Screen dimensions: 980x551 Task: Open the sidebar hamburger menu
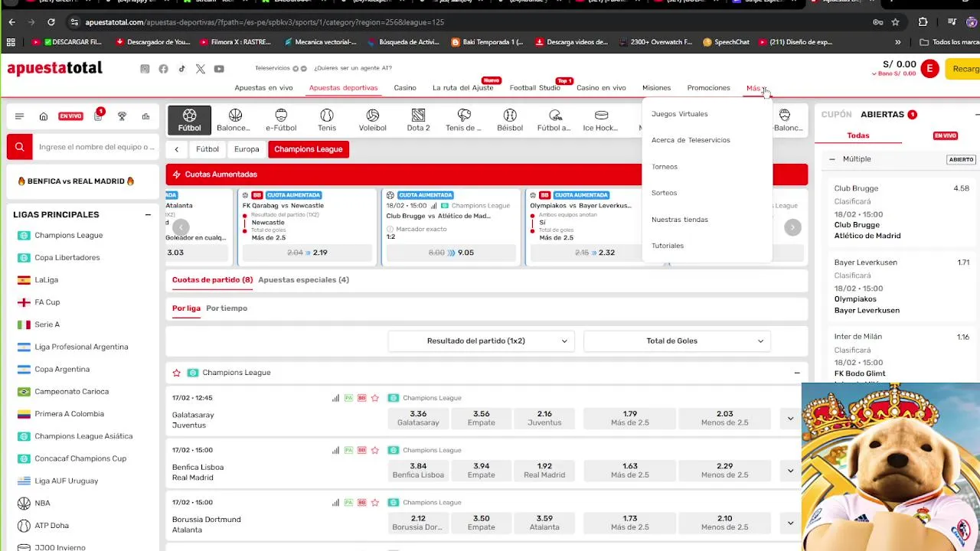pos(19,116)
